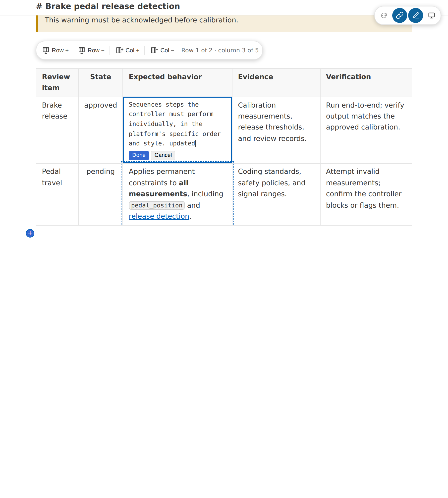Insert a column with Col +

click(x=128, y=50)
